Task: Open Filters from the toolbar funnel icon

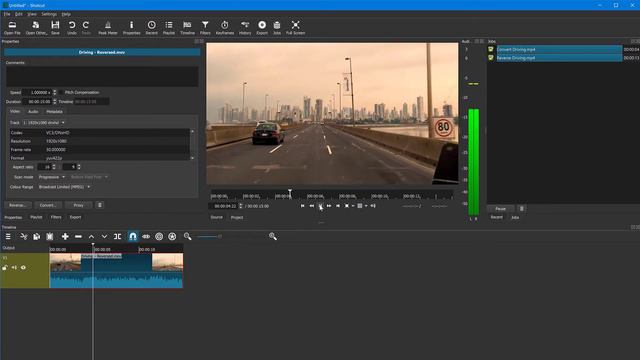Action: (205, 28)
